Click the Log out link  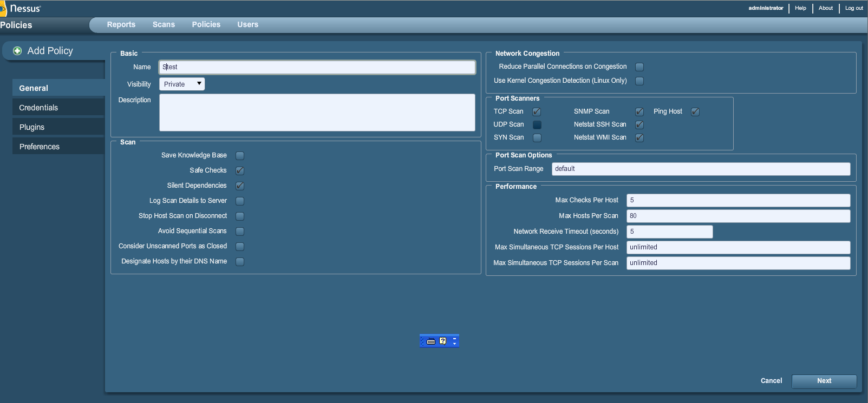point(854,8)
